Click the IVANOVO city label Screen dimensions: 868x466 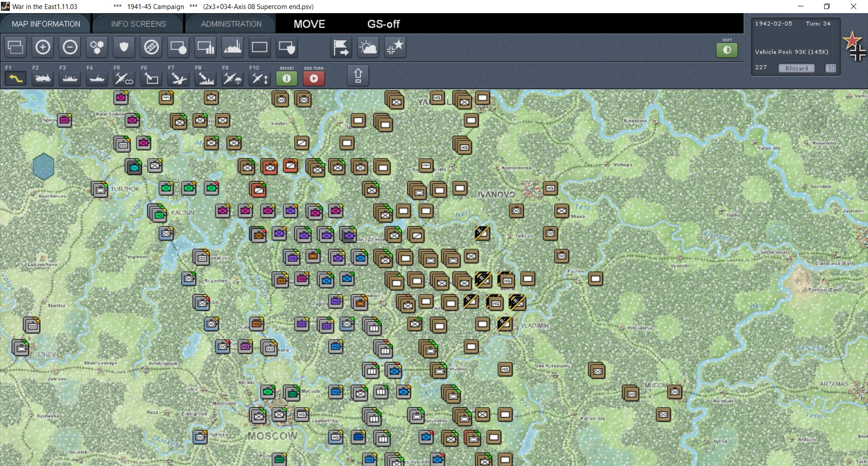tap(496, 195)
